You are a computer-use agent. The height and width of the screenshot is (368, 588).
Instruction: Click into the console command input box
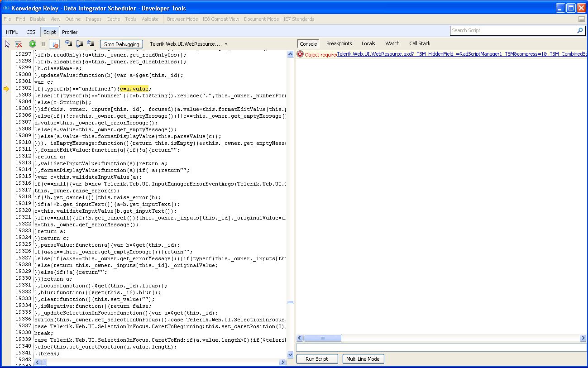pos(441,347)
